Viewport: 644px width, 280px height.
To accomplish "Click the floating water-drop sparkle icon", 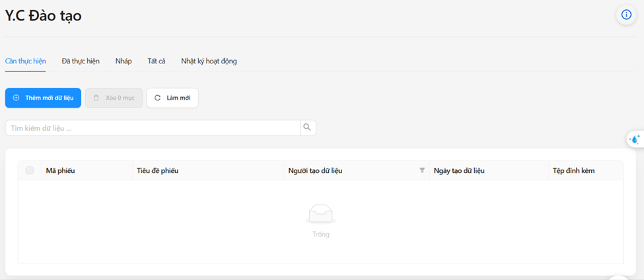I will [634, 139].
